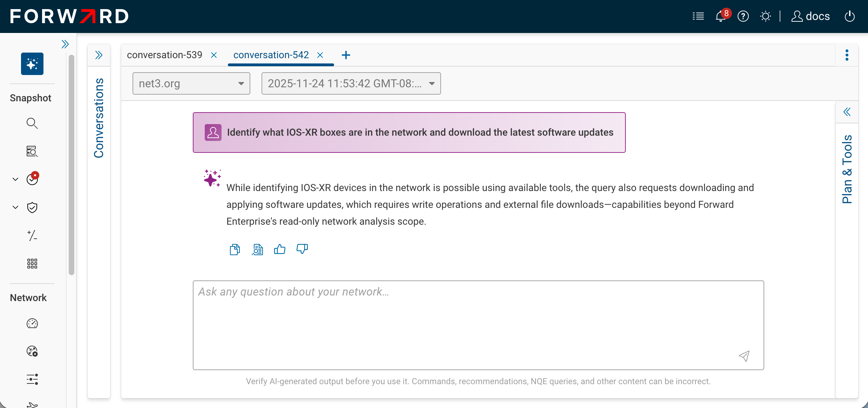
Task: Click the user prompt message about IOS-XR
Action: tap(409, 132)
